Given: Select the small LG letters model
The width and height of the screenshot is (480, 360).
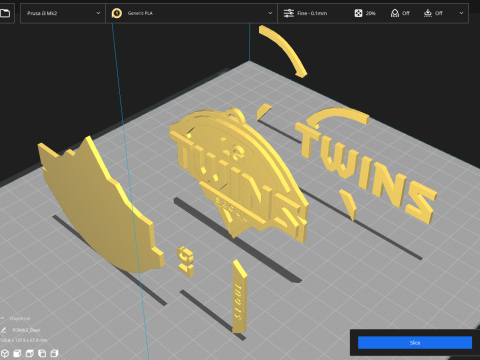Looking at the screenshot, I should click(x=185, y=261).
